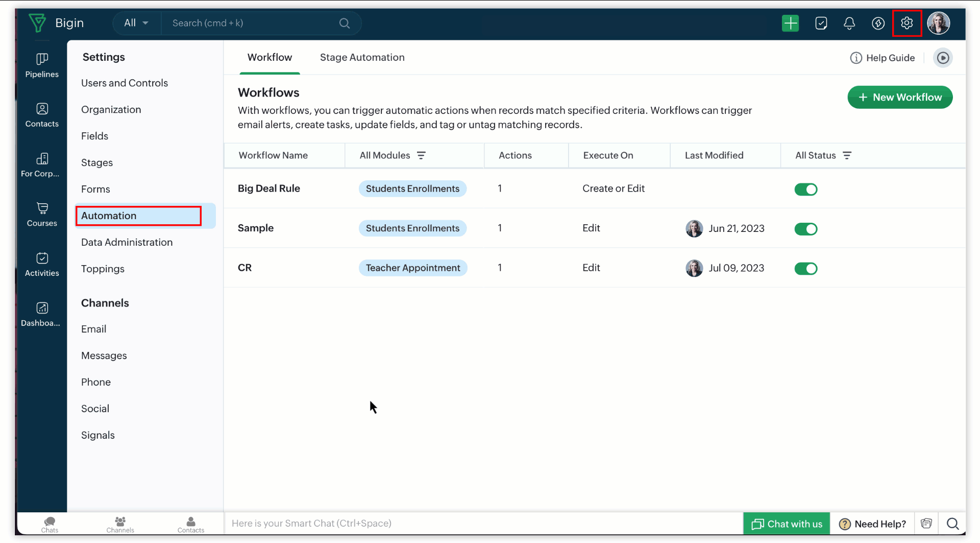Toggle off the Big Deal Rule workflow
Image resolution: width=980 pixels, height=543 pixels.
coord(806,189)
